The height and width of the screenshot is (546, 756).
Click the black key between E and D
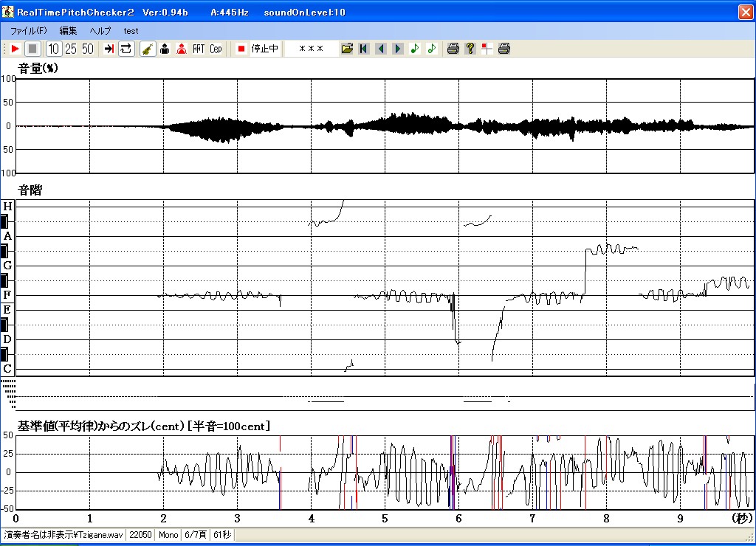click(4, 325)
